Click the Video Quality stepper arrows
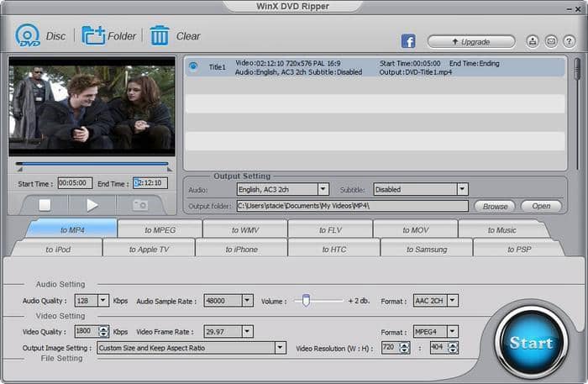Viewport: 588px width, 384px height. (103, 332)
